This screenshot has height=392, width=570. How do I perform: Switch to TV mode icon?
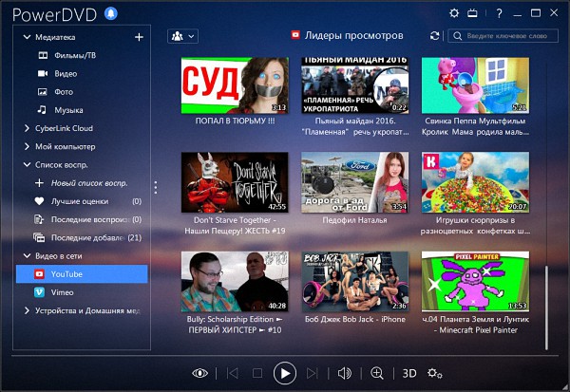pyautogui.click(x=472, y=14)
